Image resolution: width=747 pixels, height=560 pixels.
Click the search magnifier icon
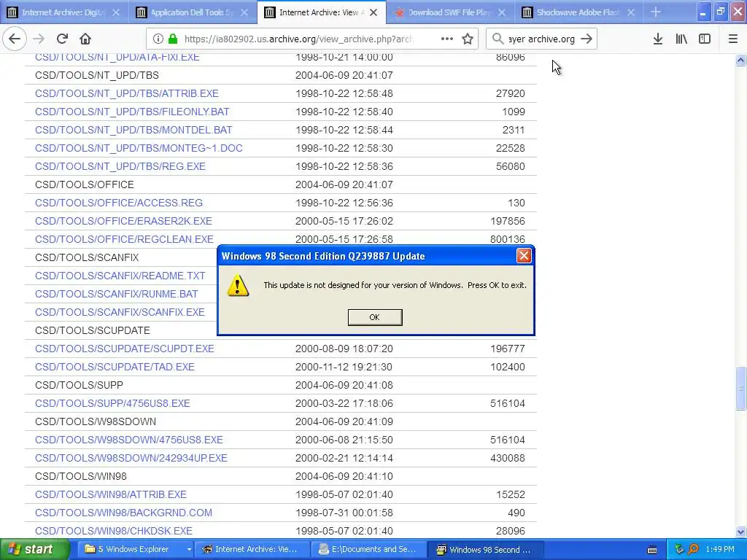pyautogui.click(x=498, y=39)
